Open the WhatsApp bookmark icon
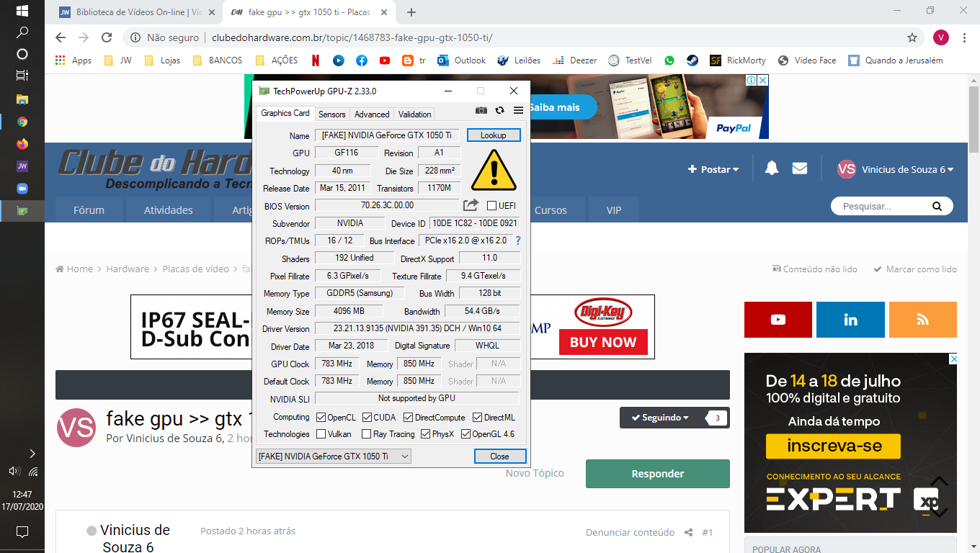The width and height of the screenshot is (980, 553). (x=669, y=60)
